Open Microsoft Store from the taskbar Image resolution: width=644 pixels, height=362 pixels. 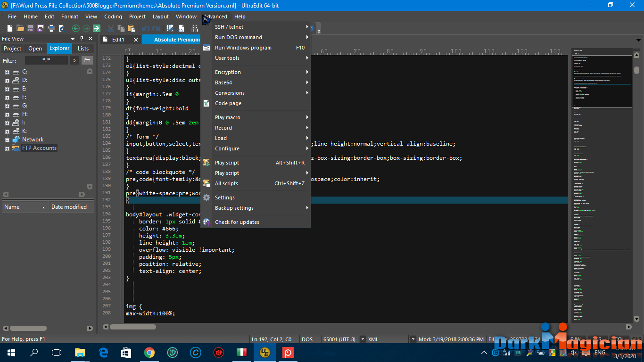pyautogui.click(x=126, y=353)
